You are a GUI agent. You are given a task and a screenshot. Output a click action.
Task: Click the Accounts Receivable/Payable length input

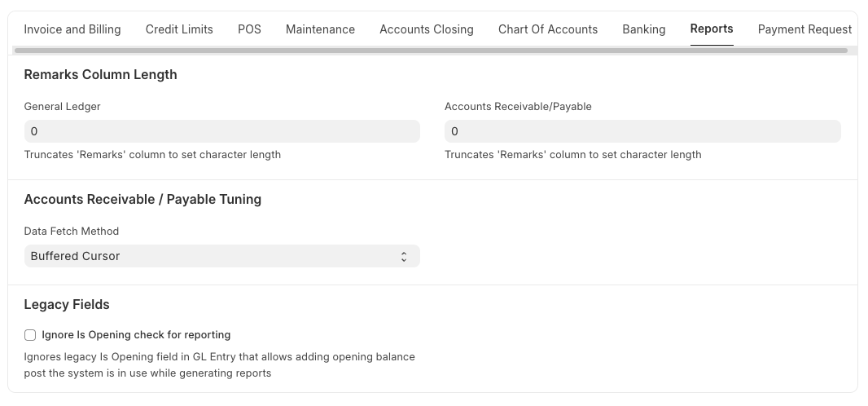[x=642, y=131]
